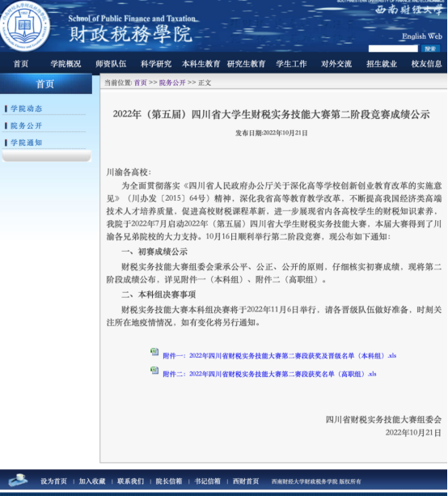Viewport: 448px width, 496px height.
Task: Click the 搜索 search button
Action: pos(430,49)
